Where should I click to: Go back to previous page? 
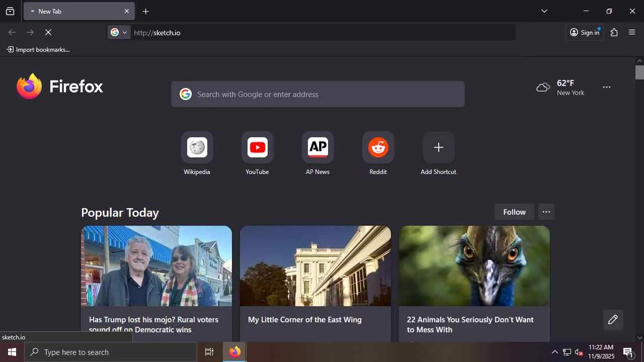tap(12, 32)
